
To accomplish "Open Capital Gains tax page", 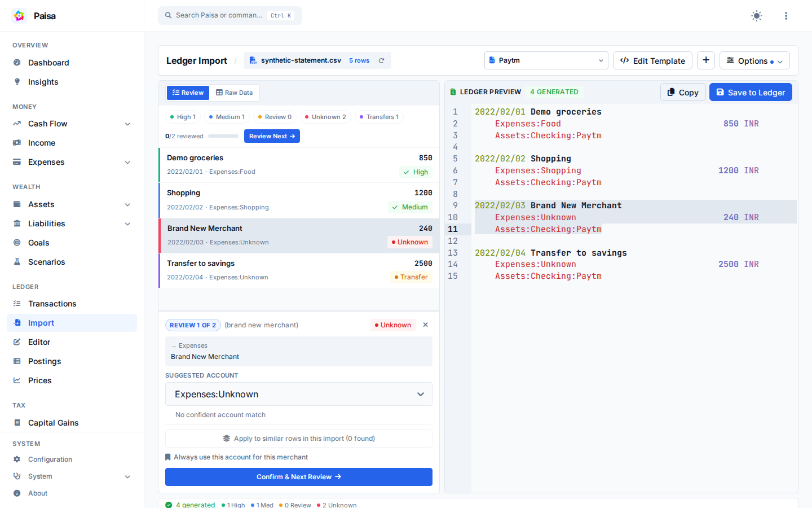I will click(x=72, y=423).
